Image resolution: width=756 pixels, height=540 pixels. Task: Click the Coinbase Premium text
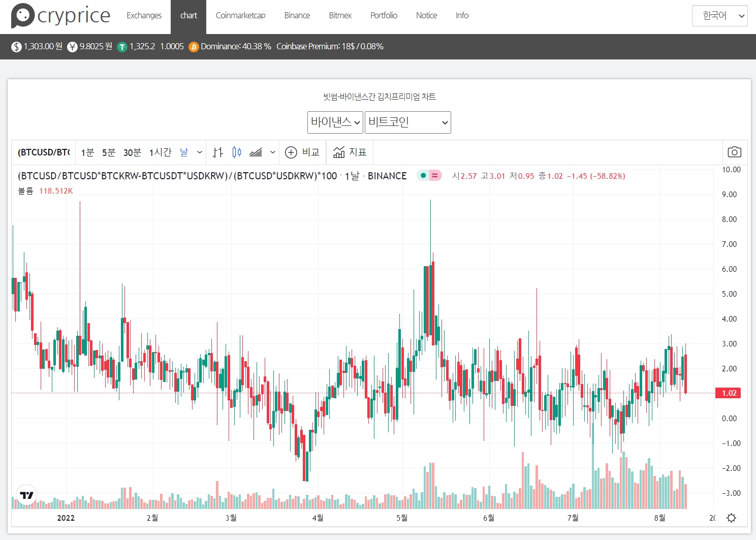(330, 46)
